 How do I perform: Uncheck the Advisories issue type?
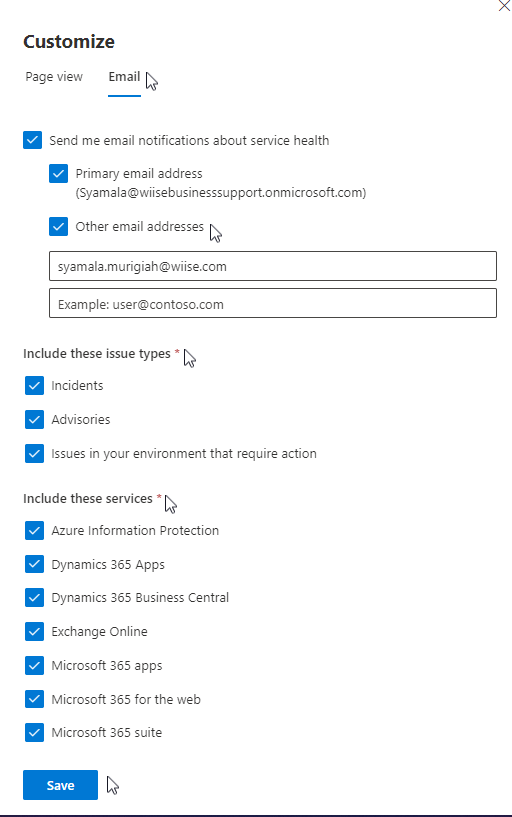pyautogui.click(x=34, y=419)
